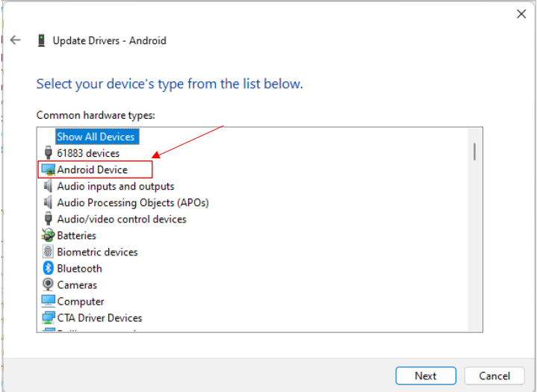Click the Bluetooth logo icon
Image resolution: width=537 pixels, height=392 pixels.
[x=49, y=268]
